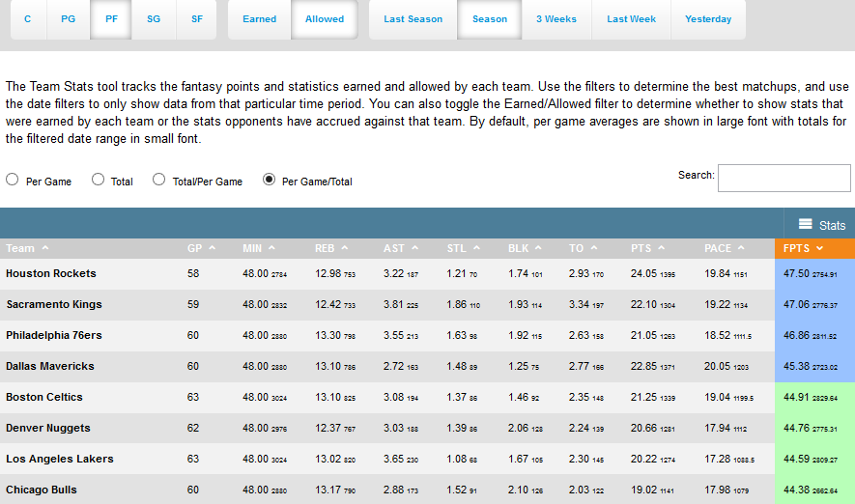
Task: Choose the Total radio option
Action: point(98,180)
